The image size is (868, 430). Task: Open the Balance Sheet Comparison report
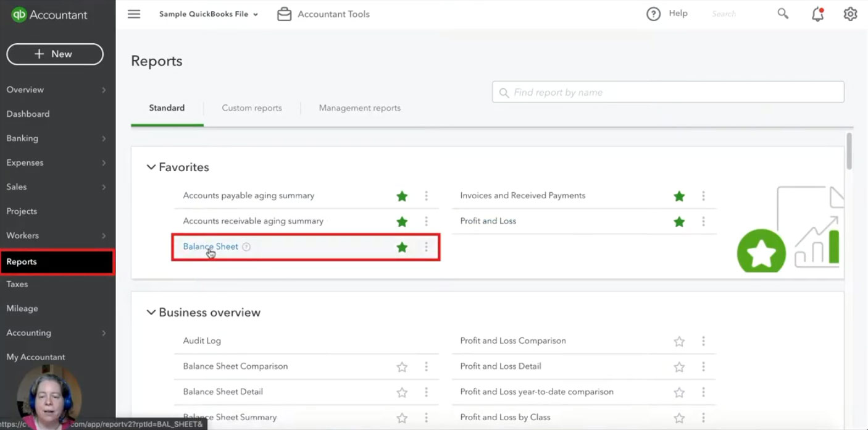click(235, 366)
